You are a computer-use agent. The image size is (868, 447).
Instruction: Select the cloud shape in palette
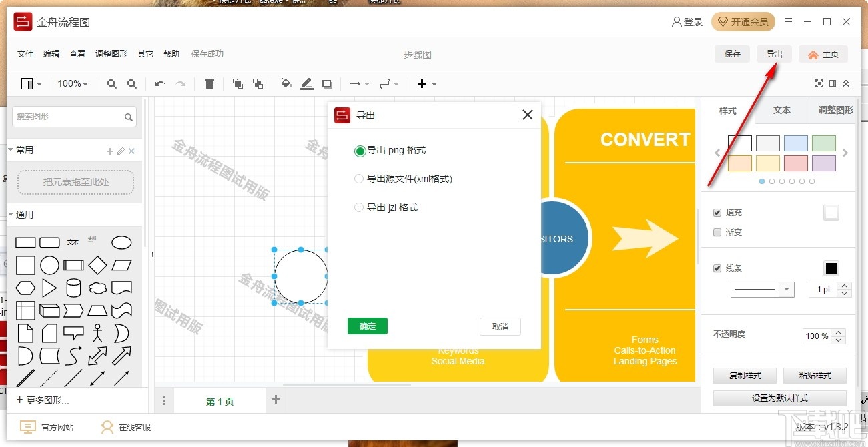point(97,288)
